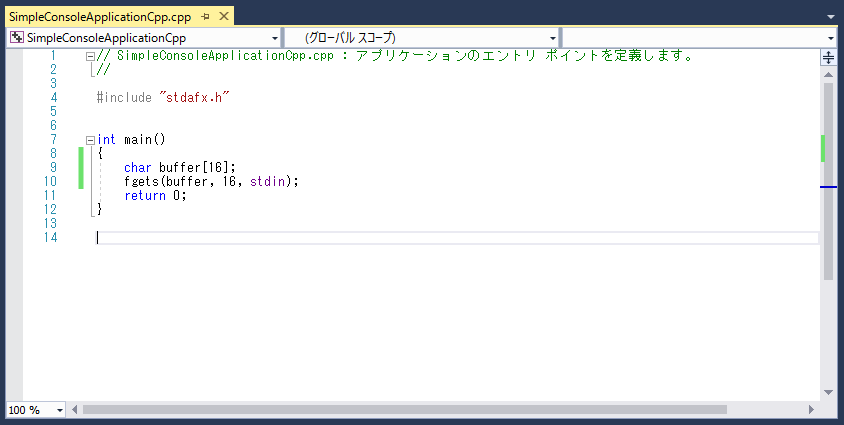This screenshot has height=425, width=844.
Task: Click the #include directive text
Action: point(124,98)
